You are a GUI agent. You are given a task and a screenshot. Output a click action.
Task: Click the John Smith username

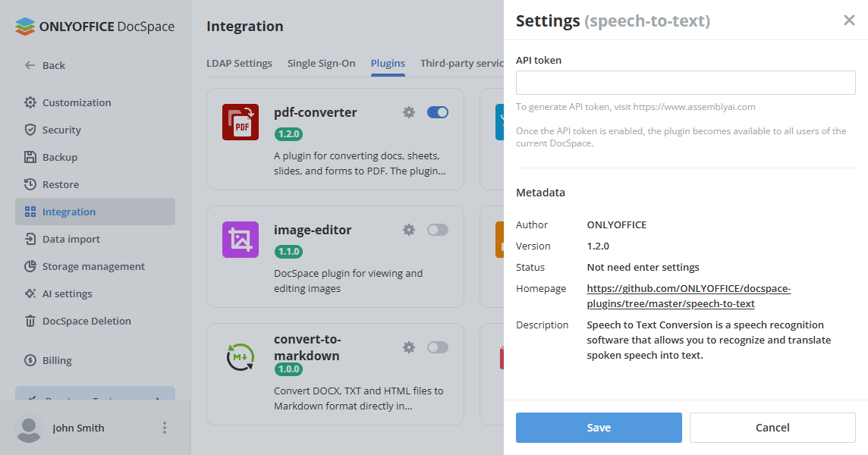(x=78, y=428)
